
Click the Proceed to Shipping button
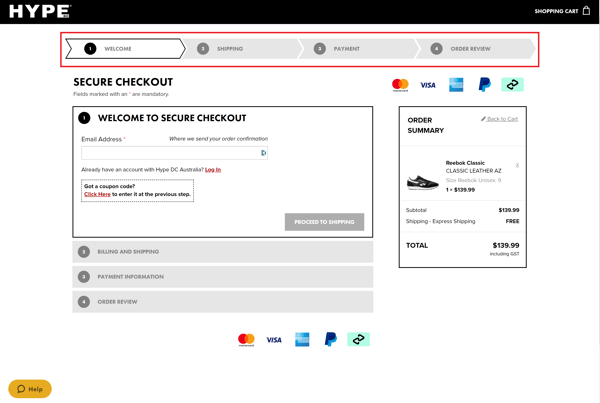[324, 222]
